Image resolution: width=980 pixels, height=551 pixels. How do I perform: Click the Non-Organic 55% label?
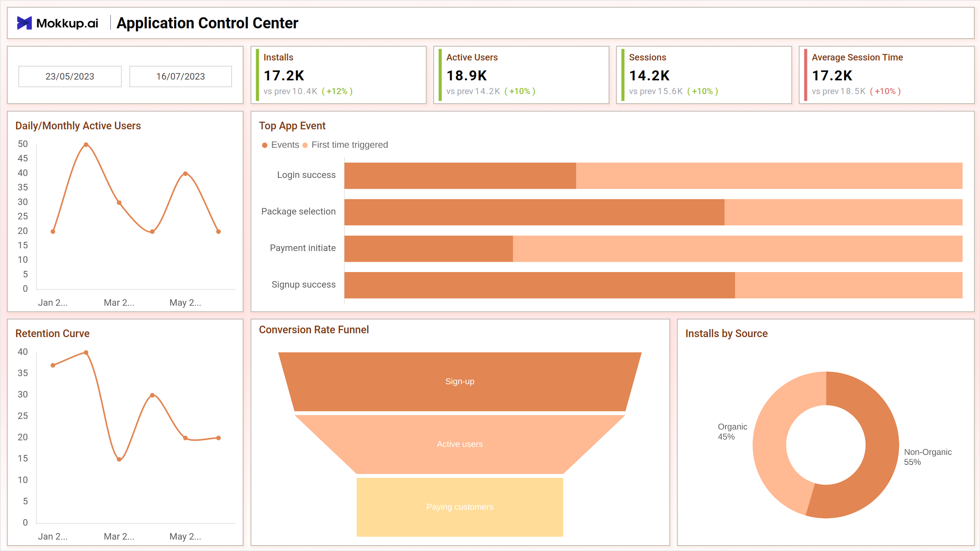coord(928,457)
